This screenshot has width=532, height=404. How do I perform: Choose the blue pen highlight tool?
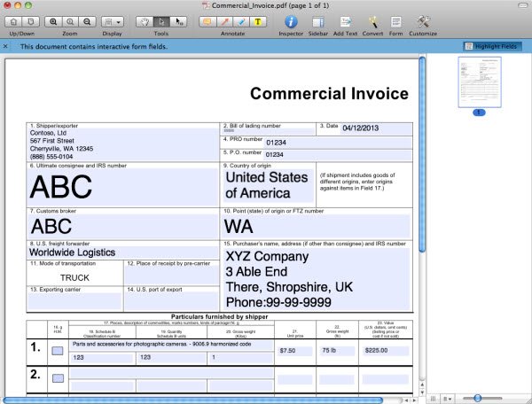pos(241,21)
